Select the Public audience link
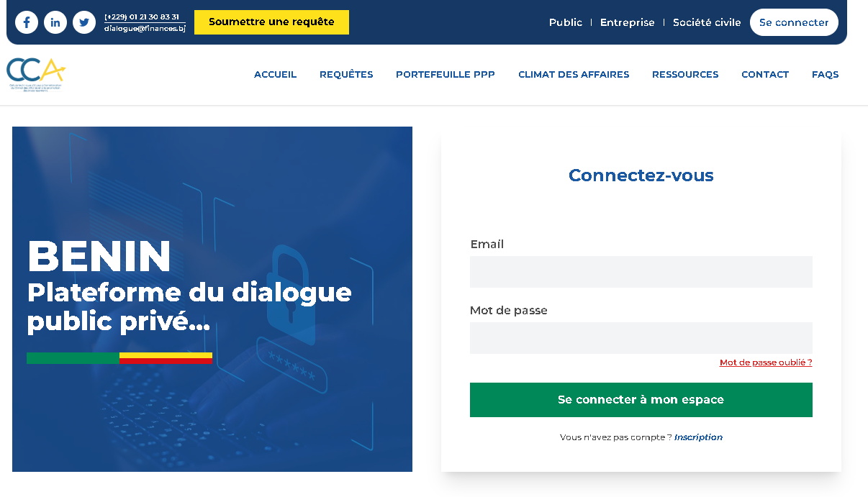868x497 pixels. coord(566,22)
